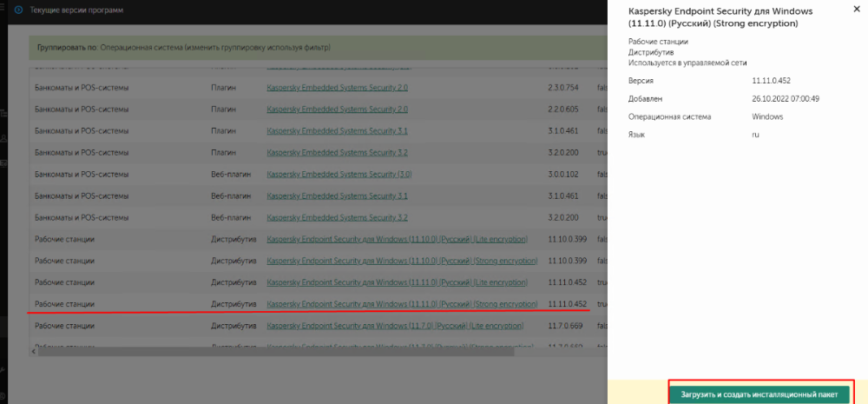Click the left arrow of the horizontal scrollbar
Image resolution: width=868 pixels, height=404 pixels.
(x=33, y=351)
